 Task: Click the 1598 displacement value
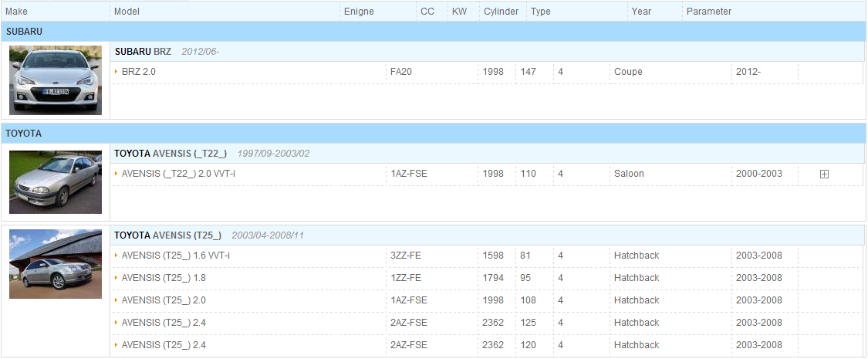click(x=493, y=256)
